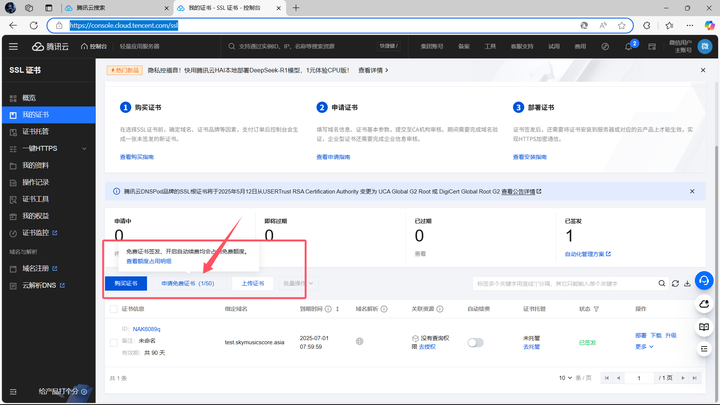This screenshot has width=720, height=405.
Task: Go to 控制台 console home
Action: [x=94, y=46]
